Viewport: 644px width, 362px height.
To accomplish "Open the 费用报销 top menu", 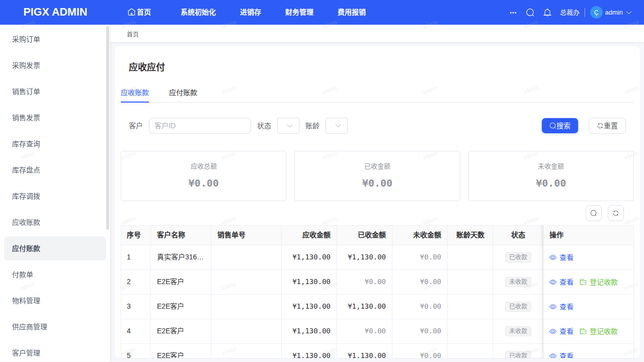I will (x=352, y=12).
